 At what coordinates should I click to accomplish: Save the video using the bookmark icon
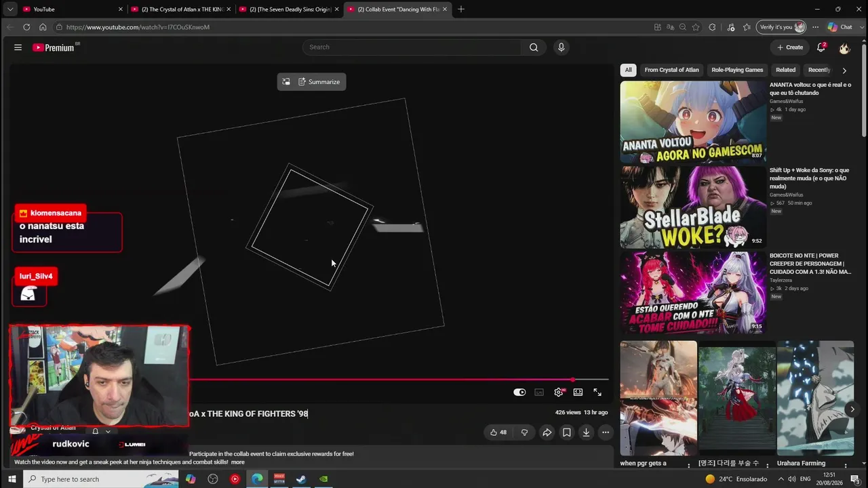(x=566, y=432)
